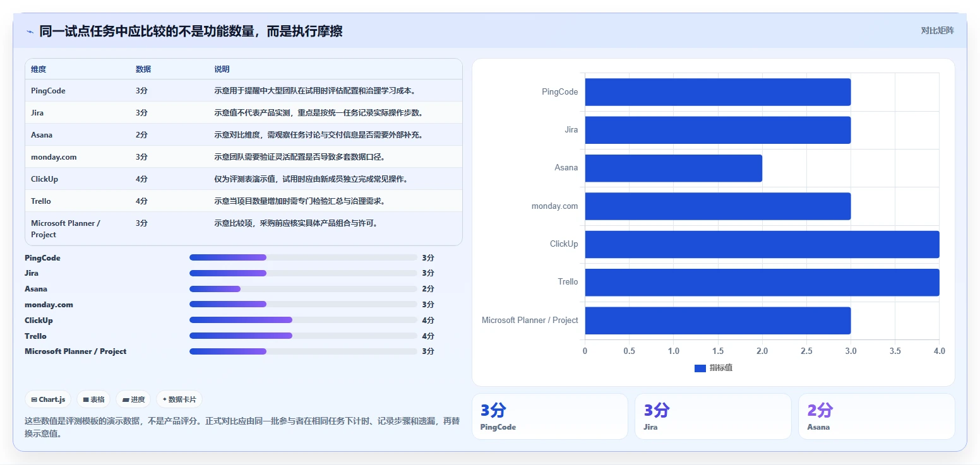This screenshot has width=980, height=465.
Task: Click the 说明 column header
Action: (222, 69)
